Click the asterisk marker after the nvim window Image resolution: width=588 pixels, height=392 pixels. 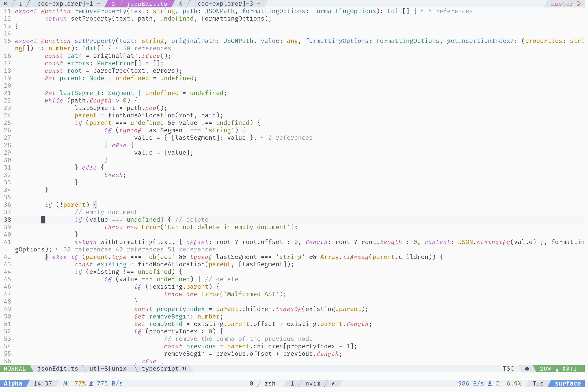(334, 383)
